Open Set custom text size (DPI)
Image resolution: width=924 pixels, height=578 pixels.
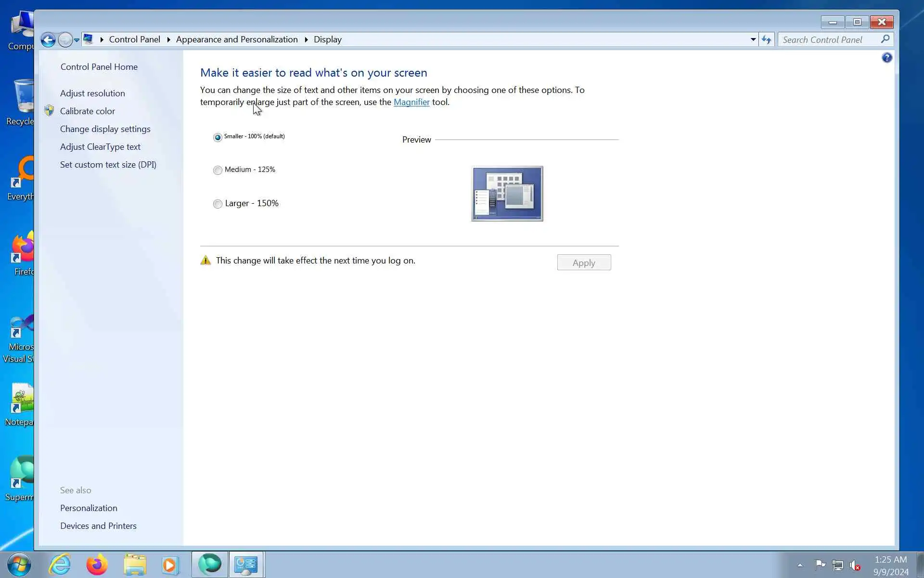pos(108,164)
